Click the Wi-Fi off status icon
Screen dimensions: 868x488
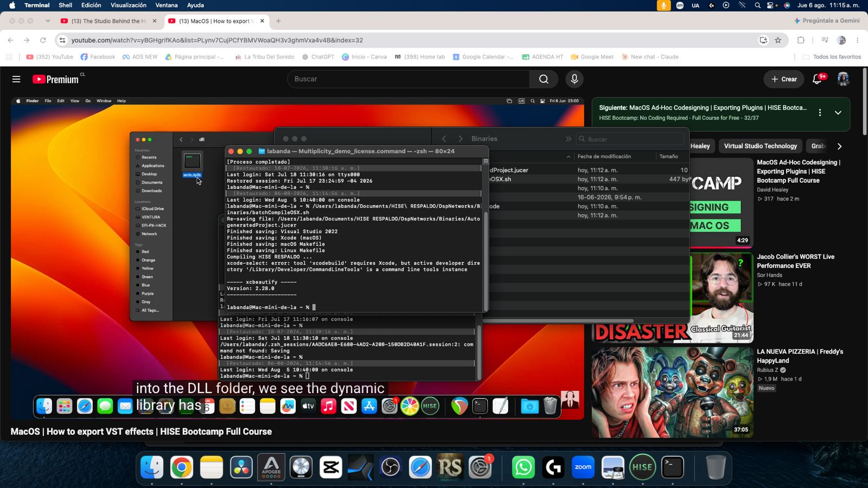tap(742, 5)
